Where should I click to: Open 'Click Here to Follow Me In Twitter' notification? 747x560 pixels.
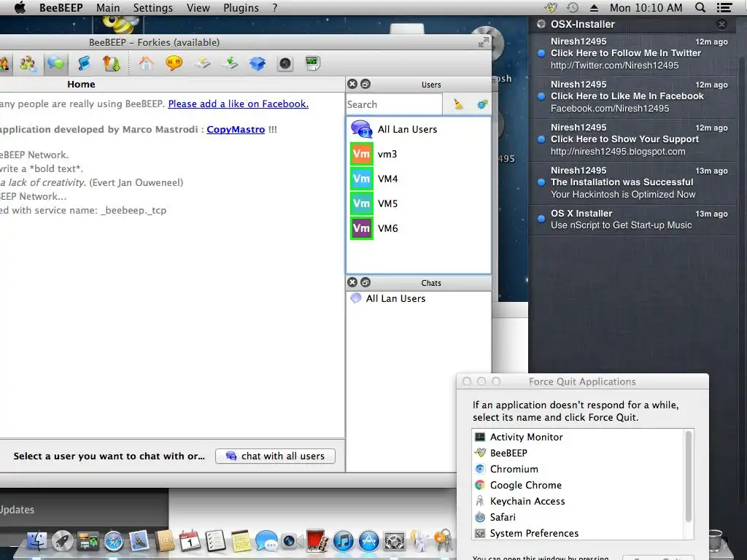click(632, 53)
